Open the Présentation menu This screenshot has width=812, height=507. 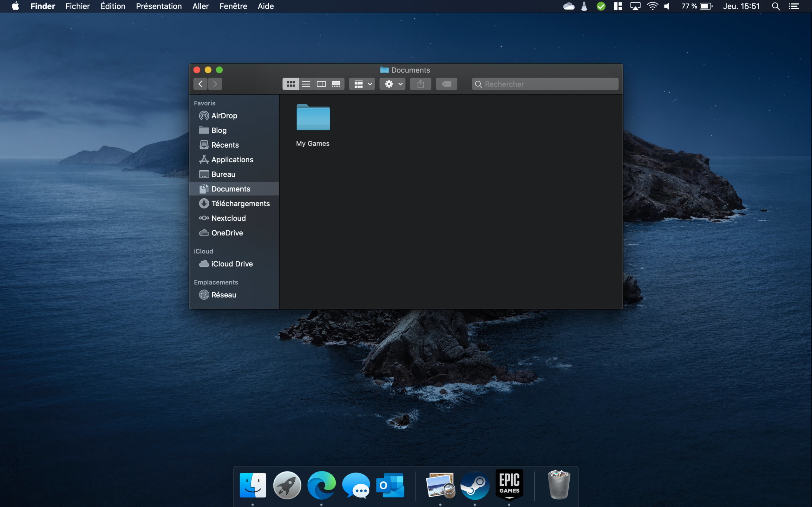[x=159, y=6]
